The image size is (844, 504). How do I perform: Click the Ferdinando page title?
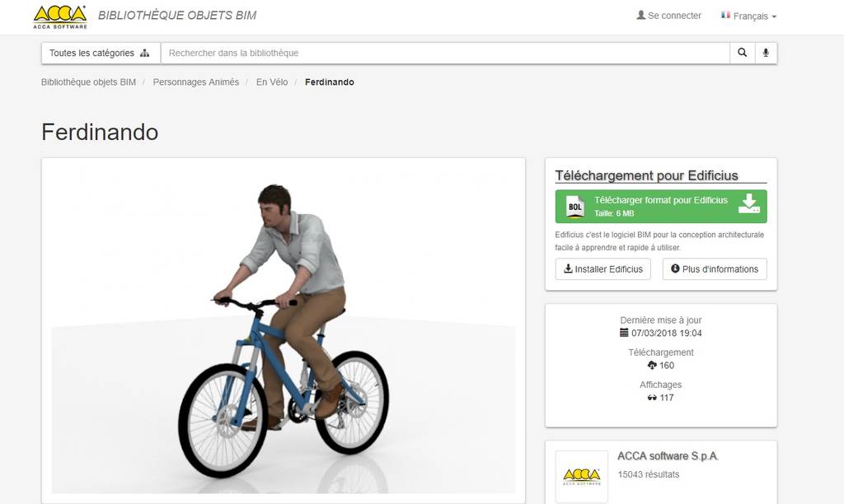[100, 132]
